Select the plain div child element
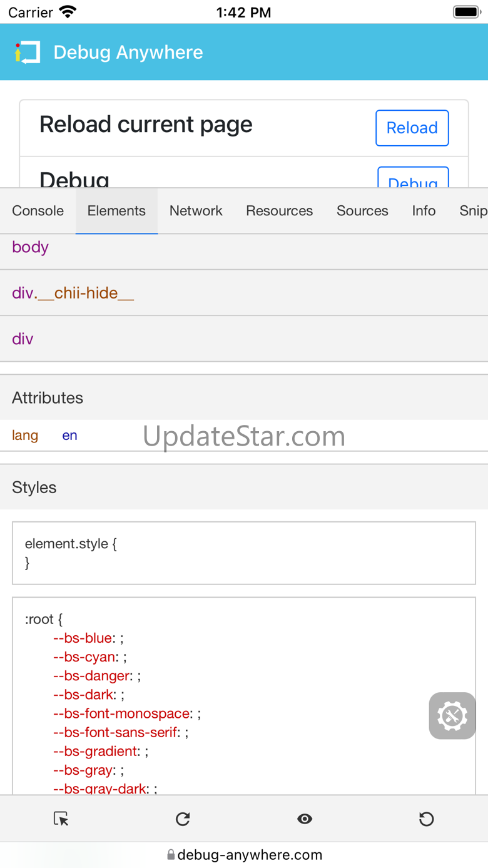488x868 pixels. click(x=23, y=339)
